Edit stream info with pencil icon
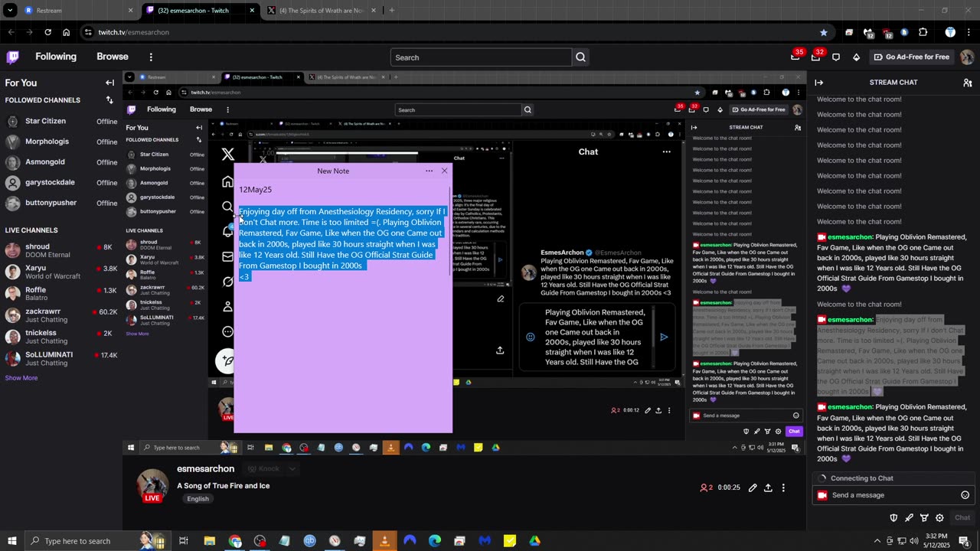Image resolution: width=980 pixels, height=551 pixels. click(753, 487)
